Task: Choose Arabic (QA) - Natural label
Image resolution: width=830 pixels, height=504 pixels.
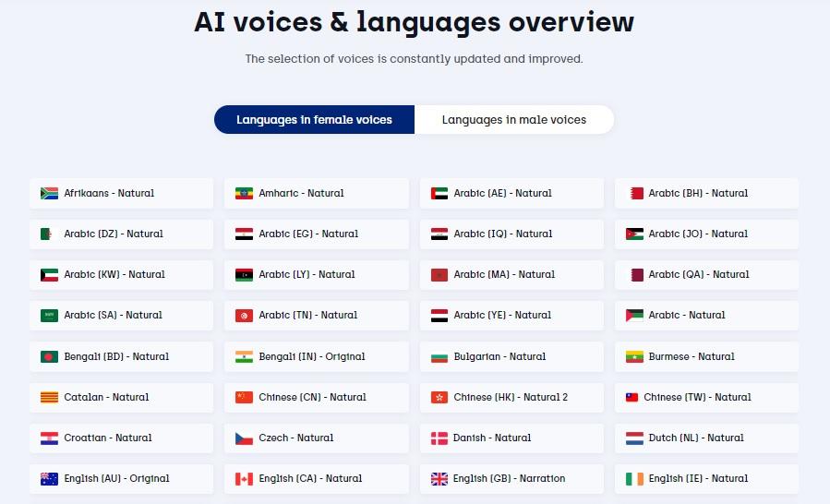Action: coord(699,275)
